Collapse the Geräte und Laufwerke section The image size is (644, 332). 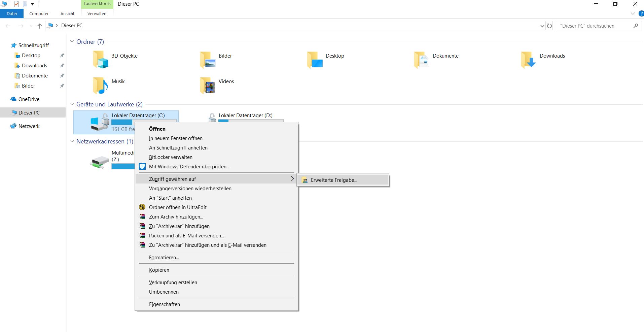click(x=72, y=104)
